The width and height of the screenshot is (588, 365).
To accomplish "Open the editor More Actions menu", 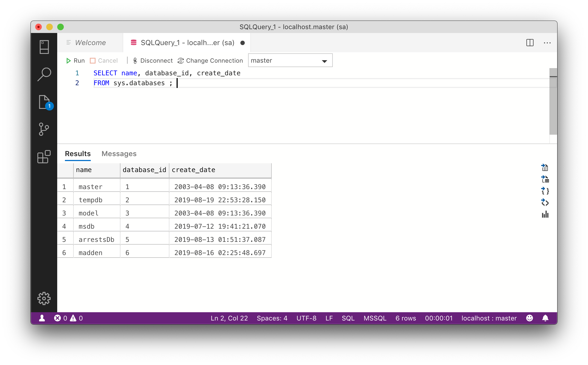I will tap(547, 43).
